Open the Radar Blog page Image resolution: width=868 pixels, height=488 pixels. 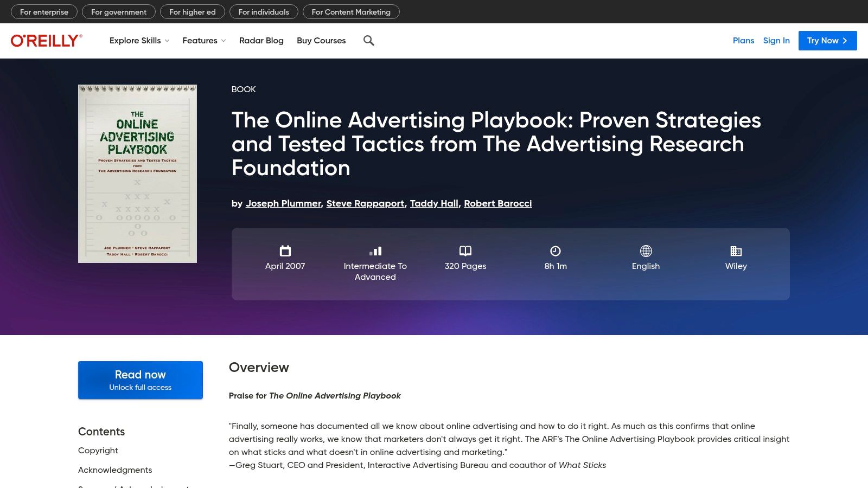[261, 41]
